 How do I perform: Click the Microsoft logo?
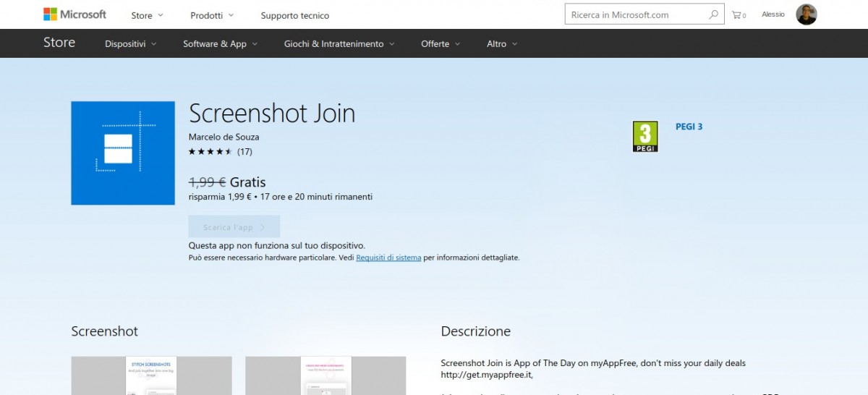(75, 14)
